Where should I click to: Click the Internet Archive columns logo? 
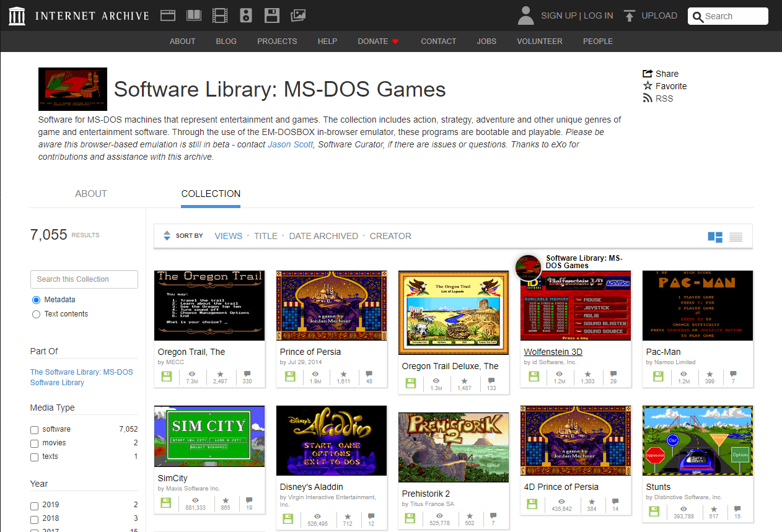[x=17, y=15]
